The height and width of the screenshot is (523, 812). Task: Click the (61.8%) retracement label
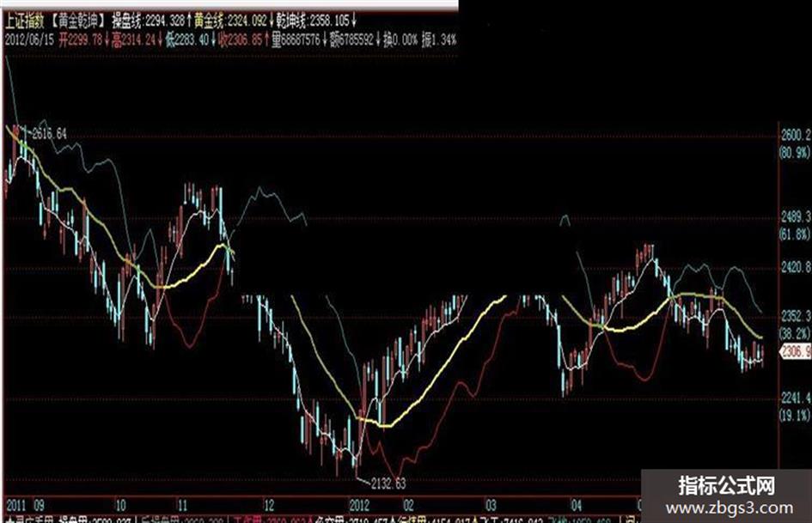pyautogui.click(x=796, y=234)
